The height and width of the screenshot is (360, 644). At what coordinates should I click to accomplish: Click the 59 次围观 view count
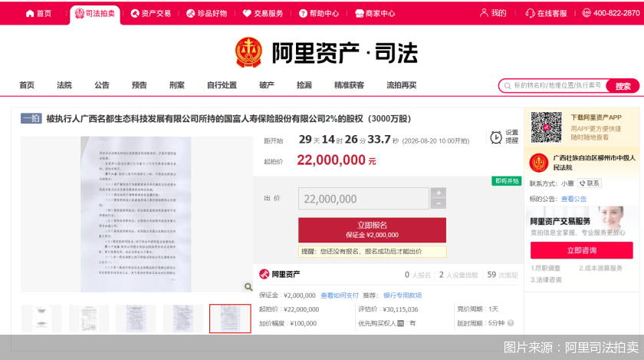coord(502,275)
